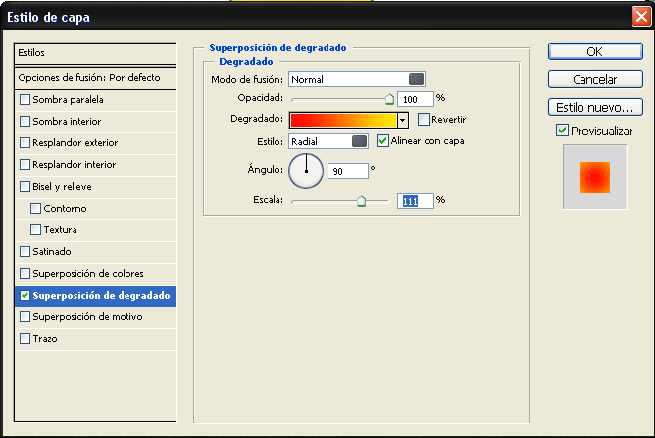Click the Opacidad slider handle

click(389, 99)
